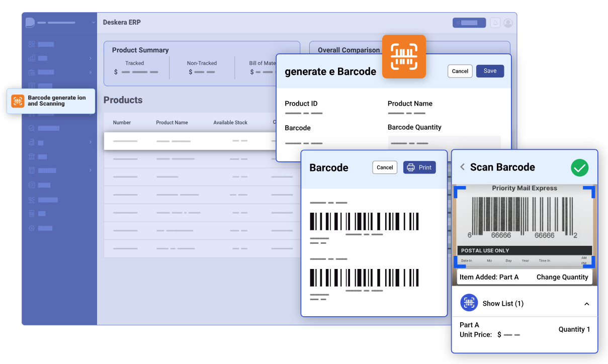Click the blue barcode icon beside Show List

point(469,303)
